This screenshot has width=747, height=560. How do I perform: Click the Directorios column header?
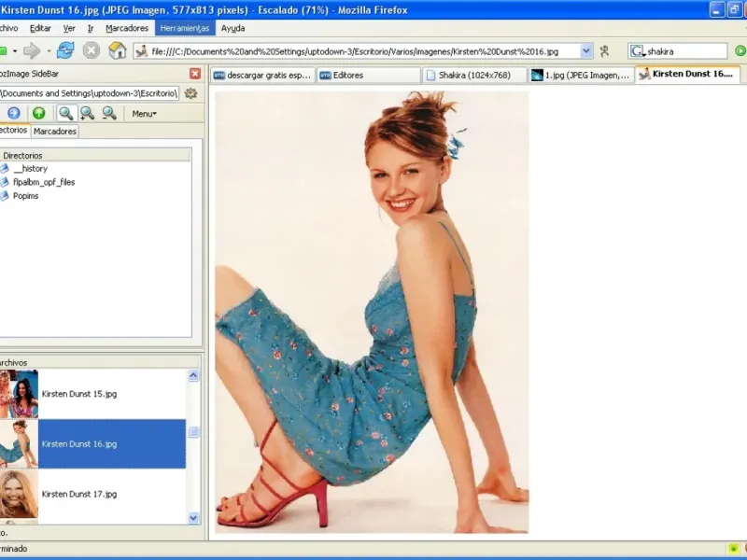(x=95, y=155)
